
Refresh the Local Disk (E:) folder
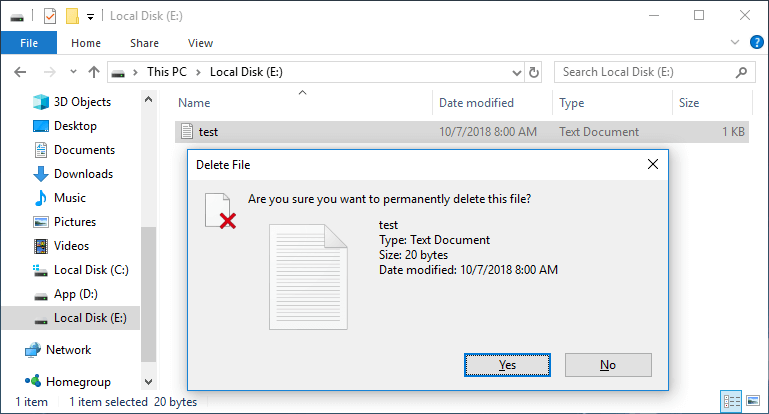[x=534, y=73]
